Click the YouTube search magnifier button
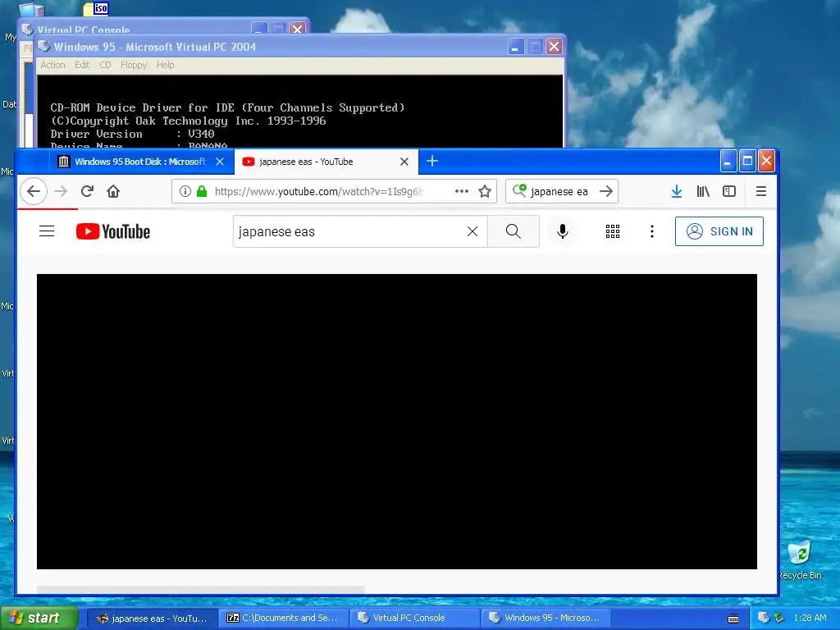 (514, 231)
